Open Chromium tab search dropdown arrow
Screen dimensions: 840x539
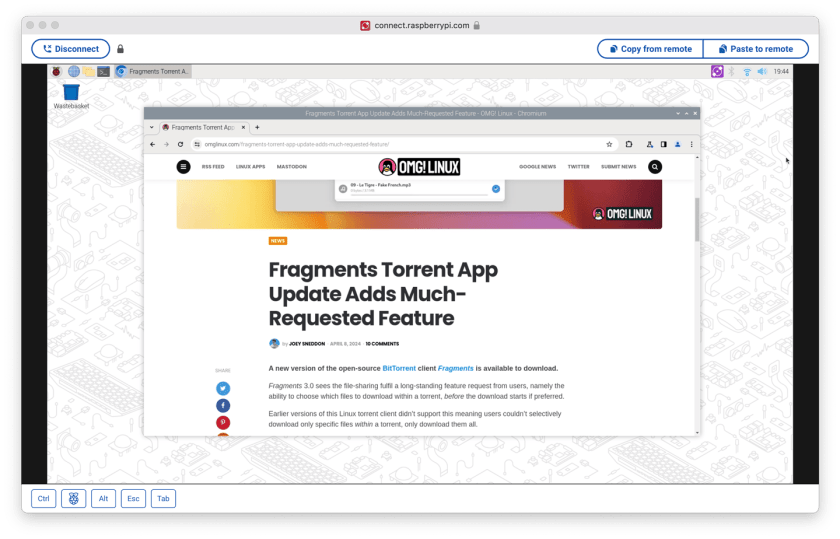152,128
